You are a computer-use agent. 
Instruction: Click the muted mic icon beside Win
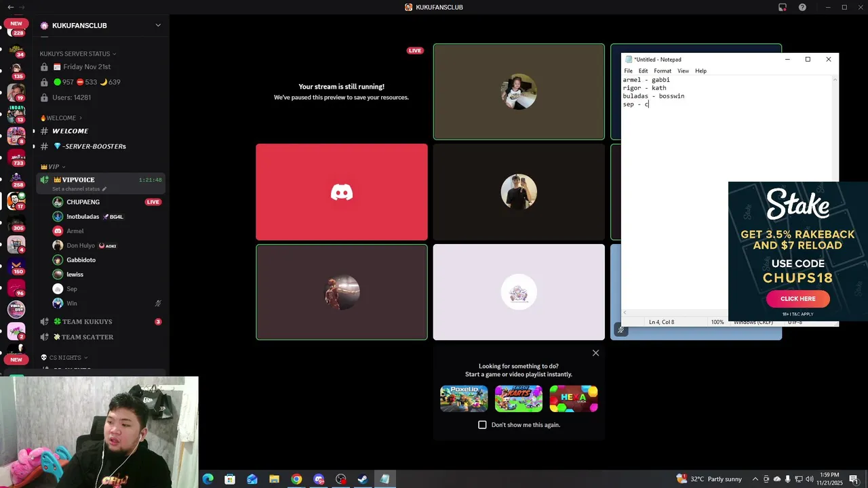pos(158,304)
